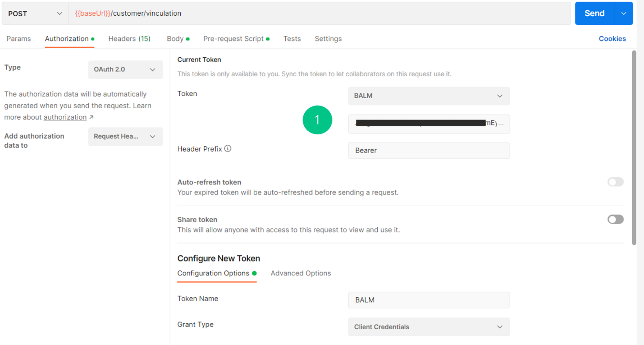Open the Cookies link
Viewport: 644px width, 345px height.
click(x=612, y=39)
